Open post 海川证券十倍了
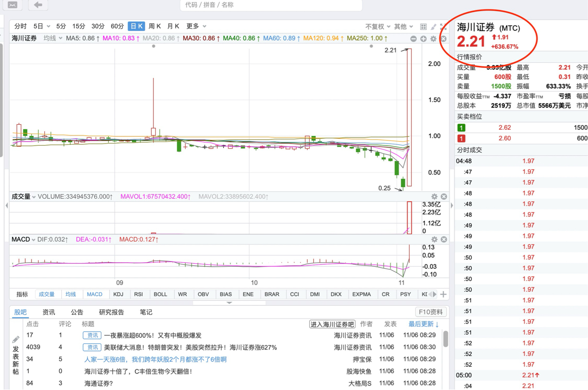This screenshot has height=390, width=588. tap(139, 372)
